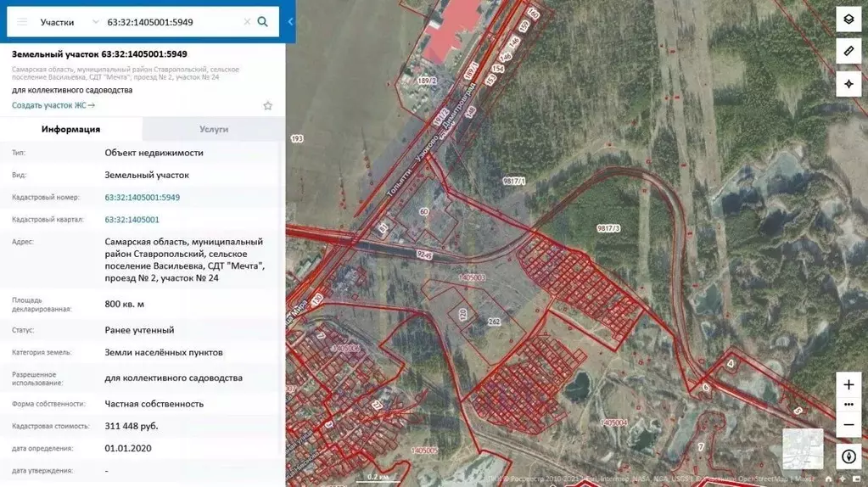Zoom out of the map
Image resolution: width=868 pixels, height=487 pixels.
848,425
